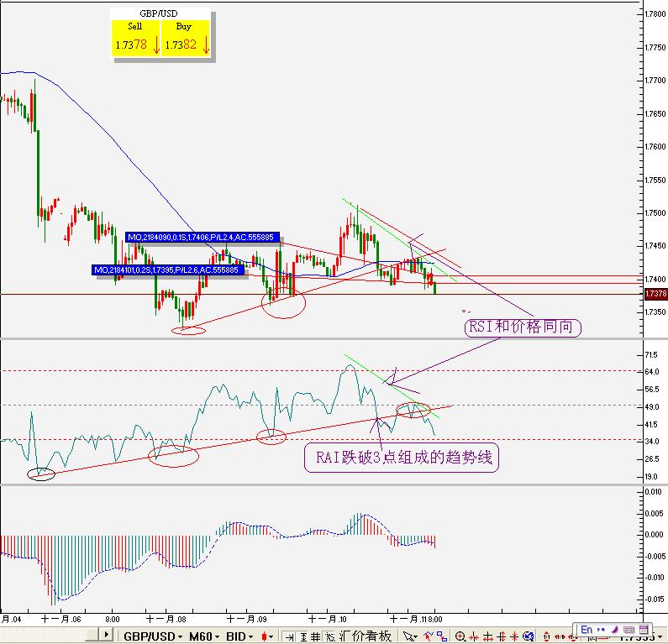Click the 十一月.10 date label on time axis

327,620
